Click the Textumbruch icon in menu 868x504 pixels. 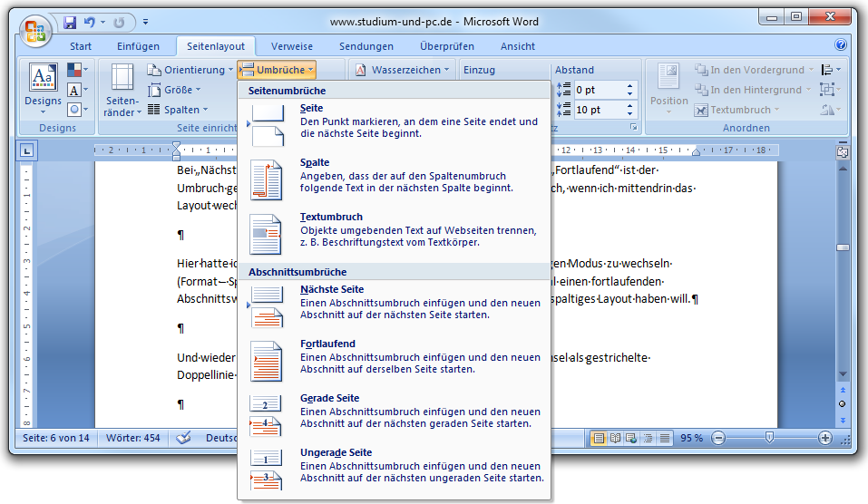pos(267,234)
